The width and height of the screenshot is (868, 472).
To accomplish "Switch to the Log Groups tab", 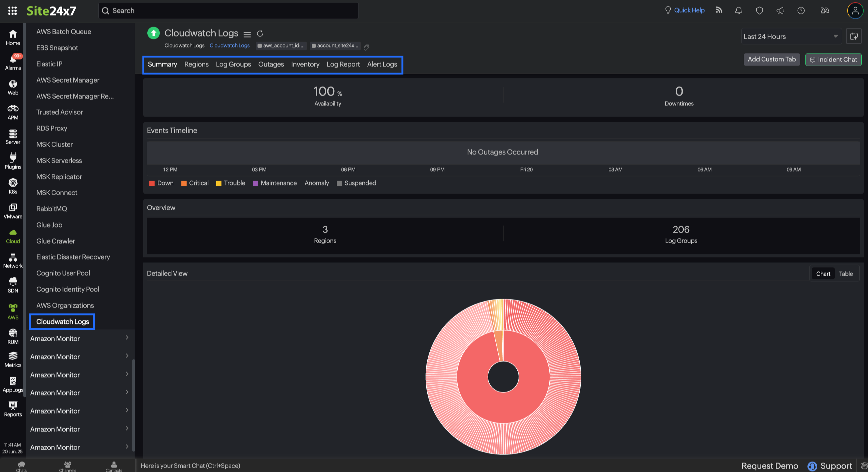I will pyautogui.click(x=233, y=64).
